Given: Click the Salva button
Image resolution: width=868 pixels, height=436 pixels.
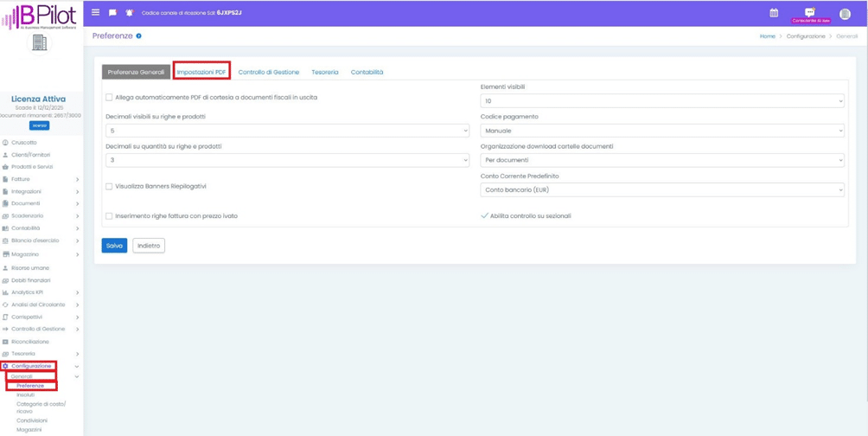Looking at the screenshot, I should pos(114,246).
